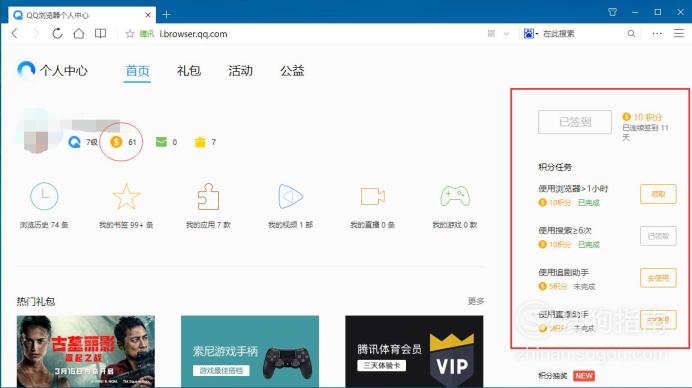Open 我的视频 play icon

(290, 196)
